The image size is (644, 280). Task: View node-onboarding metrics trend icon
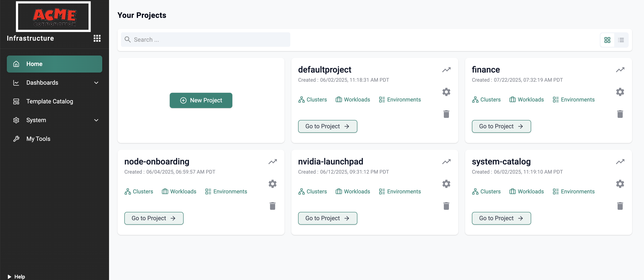pos(273,162)
